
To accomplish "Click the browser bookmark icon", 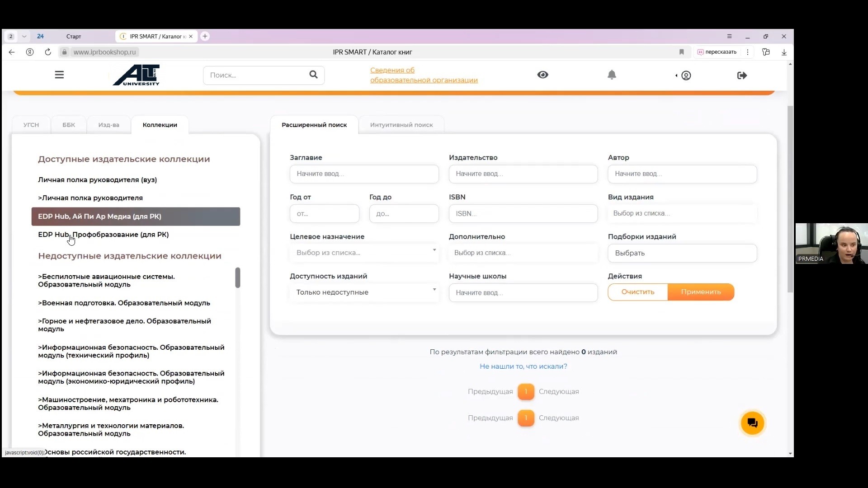I will [x=682, y=52].
